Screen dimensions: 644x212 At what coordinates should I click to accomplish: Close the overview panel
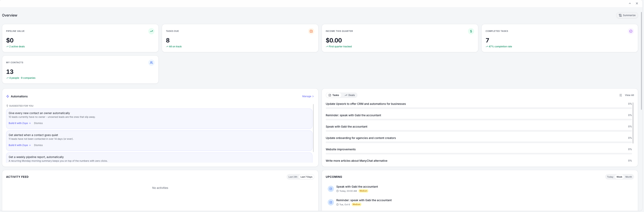pyautogui.click(x=637, y=3)
